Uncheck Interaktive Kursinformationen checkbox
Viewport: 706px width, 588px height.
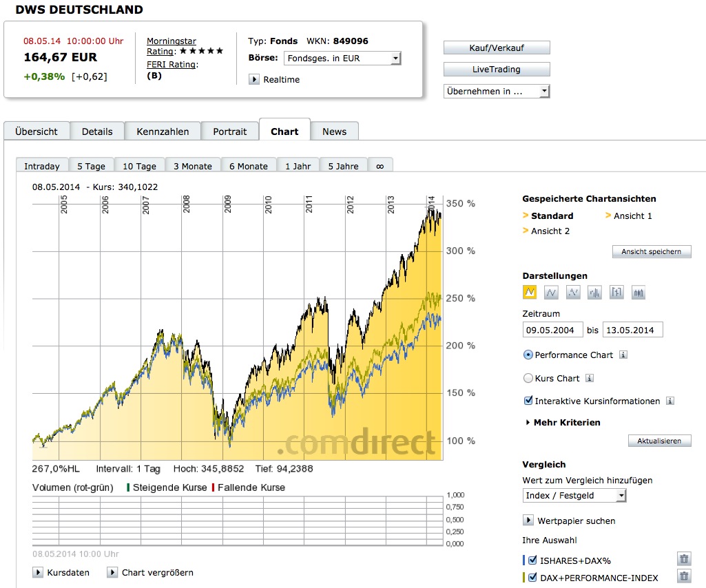528,401
